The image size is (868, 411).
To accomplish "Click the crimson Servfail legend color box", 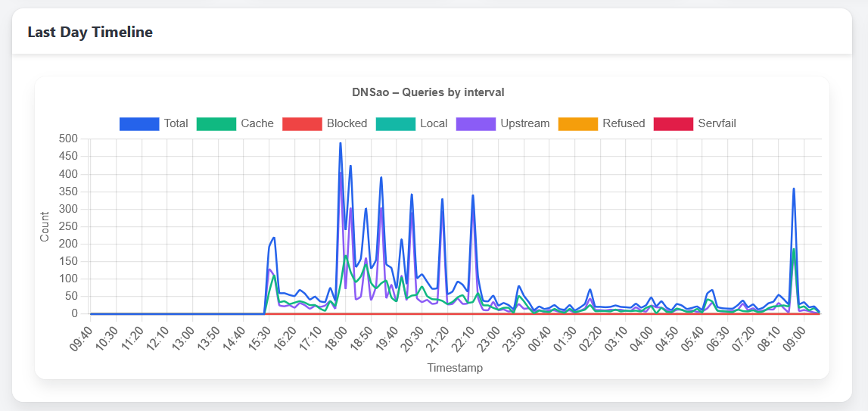I will [x=673, y=123].
